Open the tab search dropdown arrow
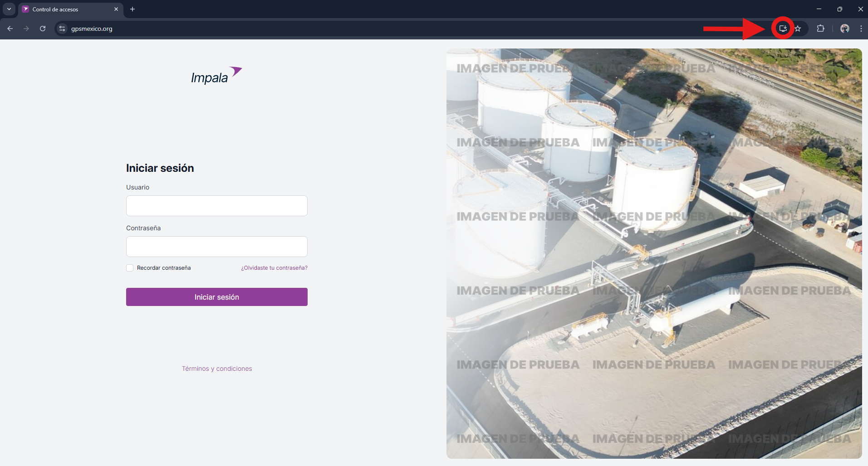868x466 pixels. click(9, 9)
